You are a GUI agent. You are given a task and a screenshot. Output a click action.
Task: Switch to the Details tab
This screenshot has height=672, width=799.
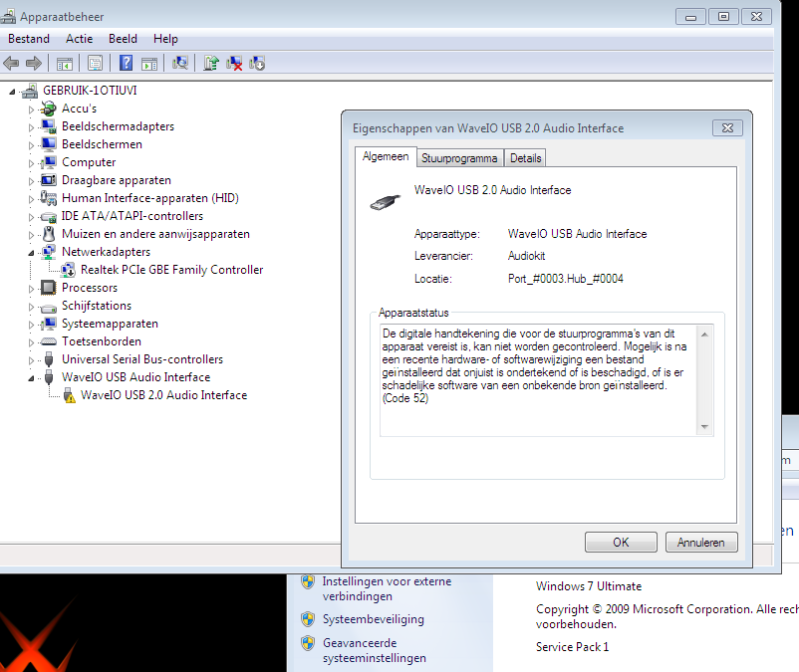click(x=525, y=158)
